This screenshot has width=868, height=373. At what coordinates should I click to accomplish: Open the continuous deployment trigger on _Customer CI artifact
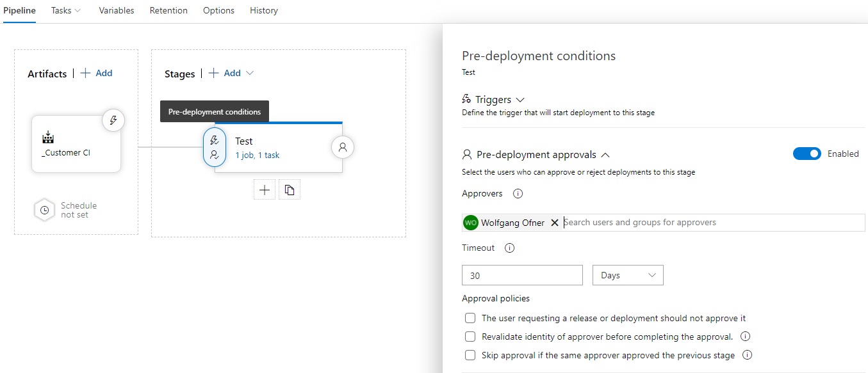[113, 120]
